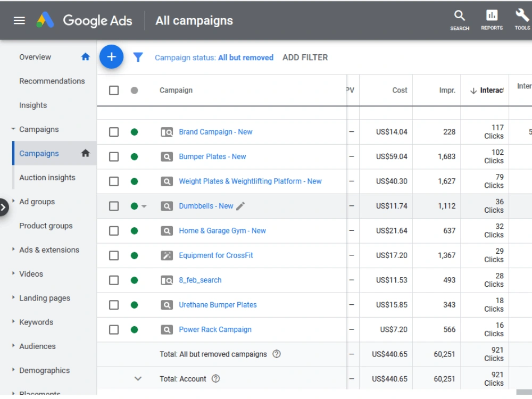Click the funnel filter icon
Screen dimensions: 532x399
click(x=138, y=57)
